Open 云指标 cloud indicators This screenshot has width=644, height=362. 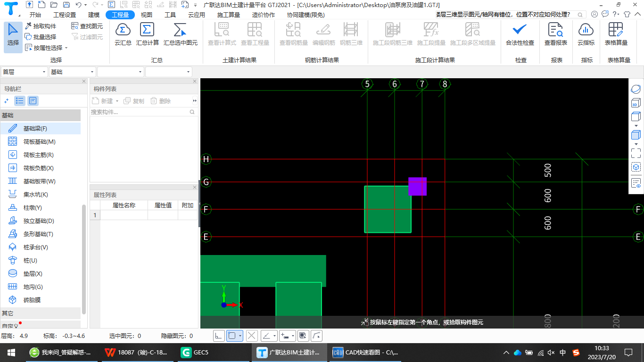coord(586,35)
